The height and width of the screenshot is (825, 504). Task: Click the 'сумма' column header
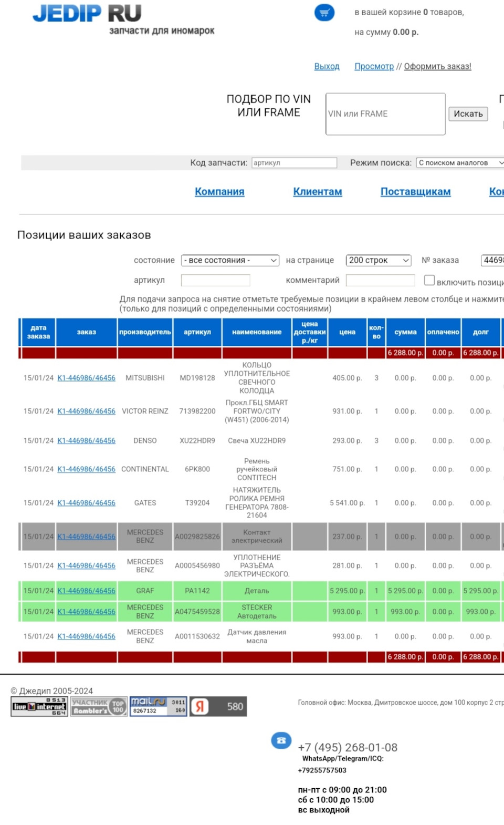pyautogui.click(x=405, y=332)
